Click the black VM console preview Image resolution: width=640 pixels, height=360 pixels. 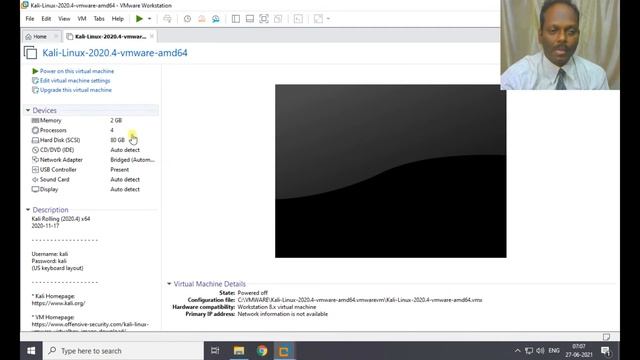(391, 171)
